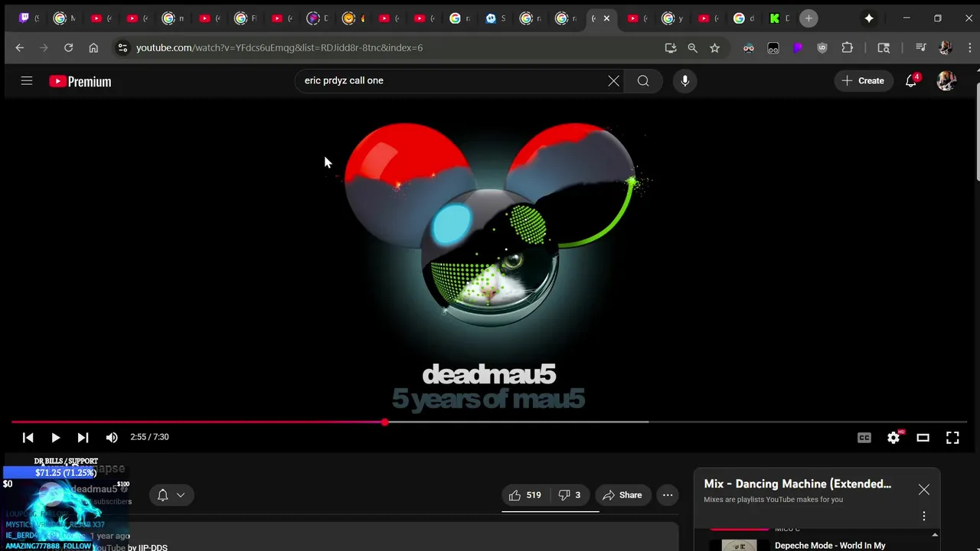Focus the youtube.com address bar URL

(279, 47)
